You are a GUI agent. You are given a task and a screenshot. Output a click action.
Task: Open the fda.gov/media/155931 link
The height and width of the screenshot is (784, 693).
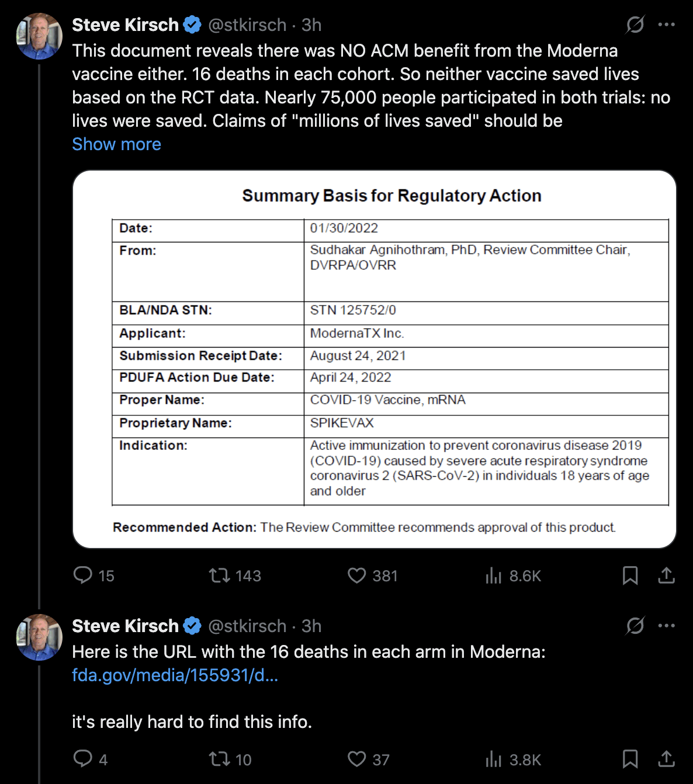click(x=175, y=675)
